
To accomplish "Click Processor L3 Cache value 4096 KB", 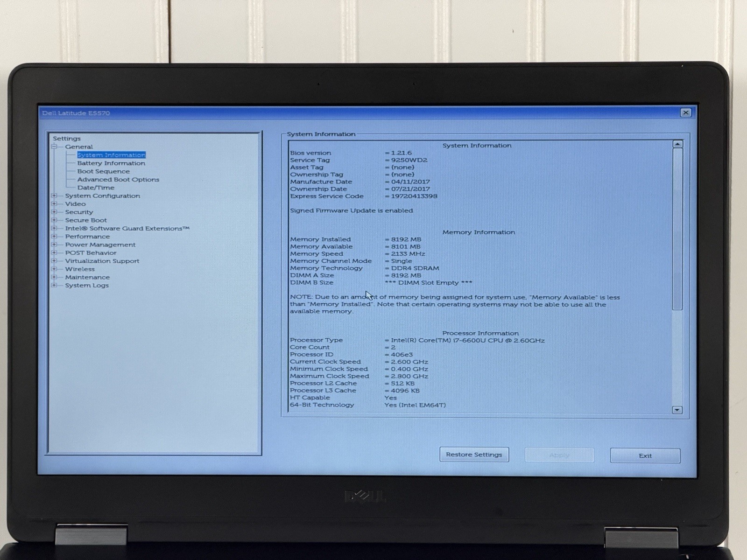I will pos(405,391).
